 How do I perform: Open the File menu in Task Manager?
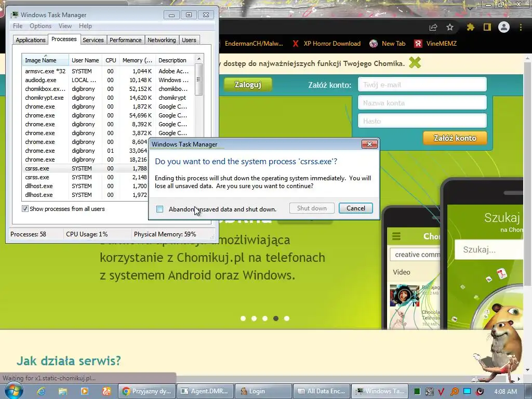pos(18,26)
